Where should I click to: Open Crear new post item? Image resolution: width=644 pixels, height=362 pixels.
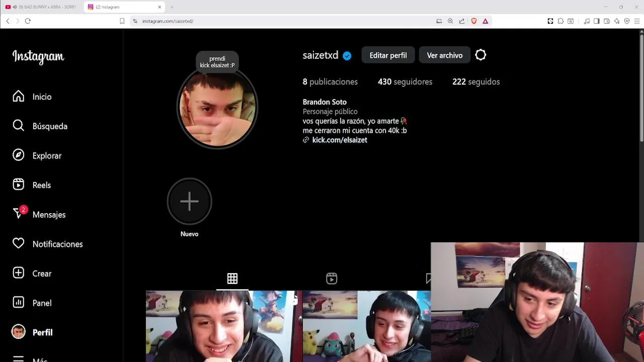(32, 274)
